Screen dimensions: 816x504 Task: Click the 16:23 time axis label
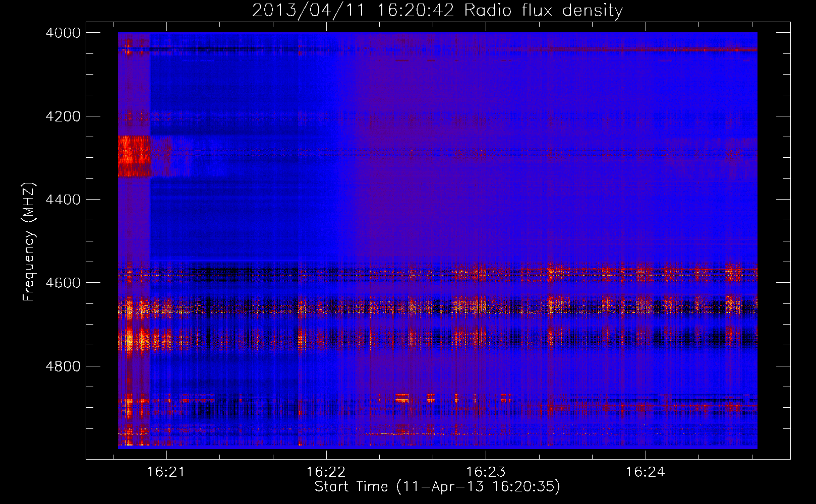click(486, 472)
